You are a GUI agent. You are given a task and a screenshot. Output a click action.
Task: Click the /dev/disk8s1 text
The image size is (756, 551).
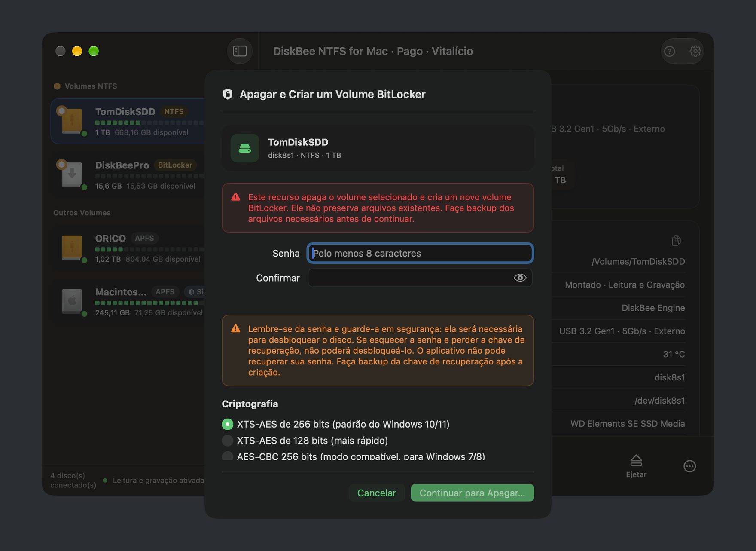coord(660,401)
